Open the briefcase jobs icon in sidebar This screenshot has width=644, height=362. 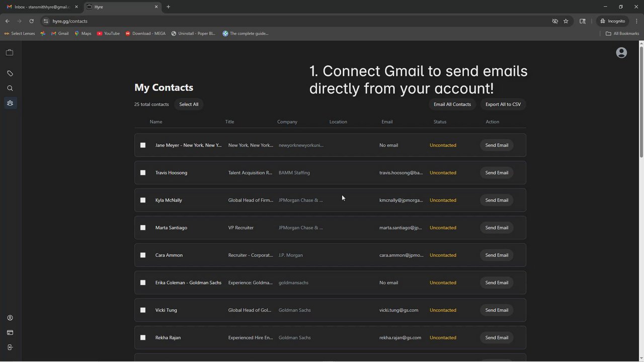(x=10, y=52)
